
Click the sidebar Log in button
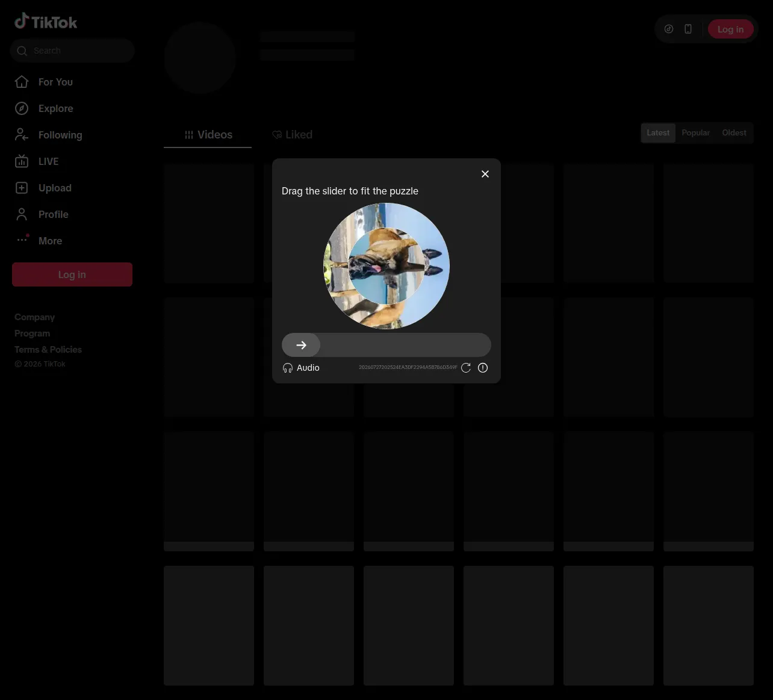click(x=72, y=274)
